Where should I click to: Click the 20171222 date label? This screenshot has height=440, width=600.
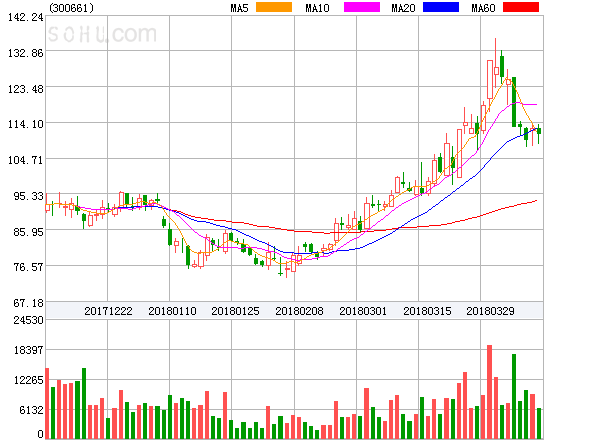[x=108, y=311]
